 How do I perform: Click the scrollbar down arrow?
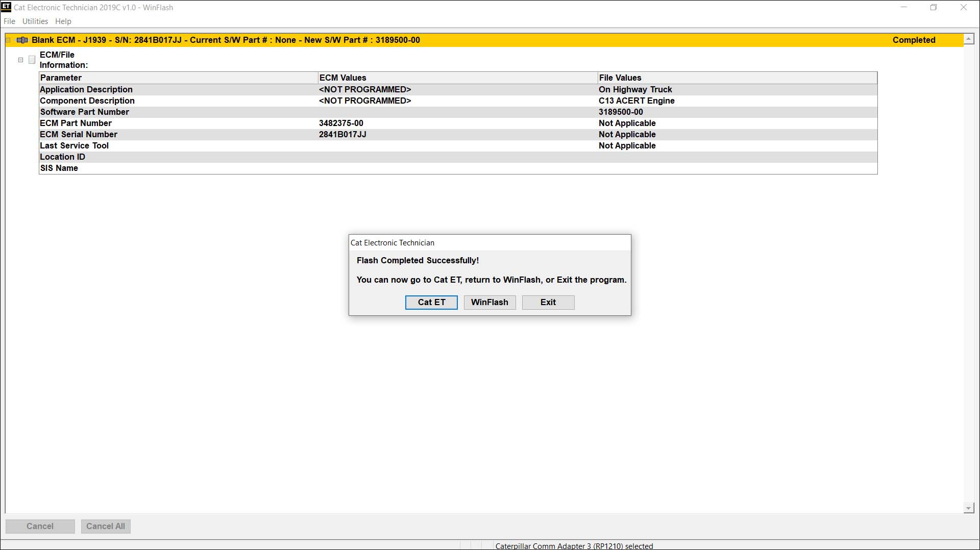(968, 508)
